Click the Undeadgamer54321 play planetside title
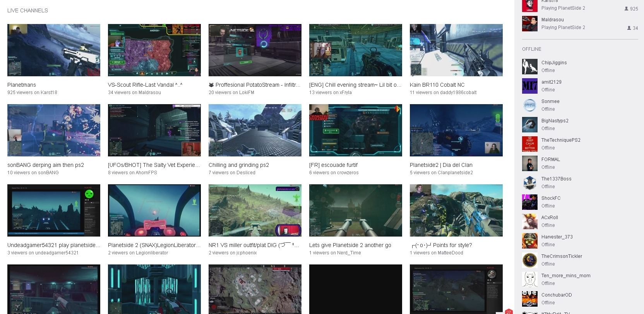 click(x=54, y=245)
